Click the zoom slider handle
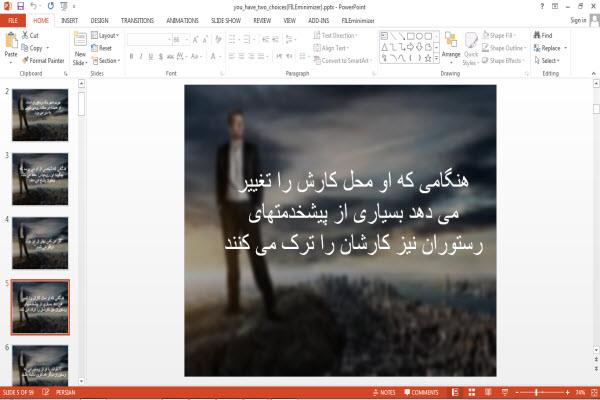The image size is (600, 400). (x=536, y=392)
